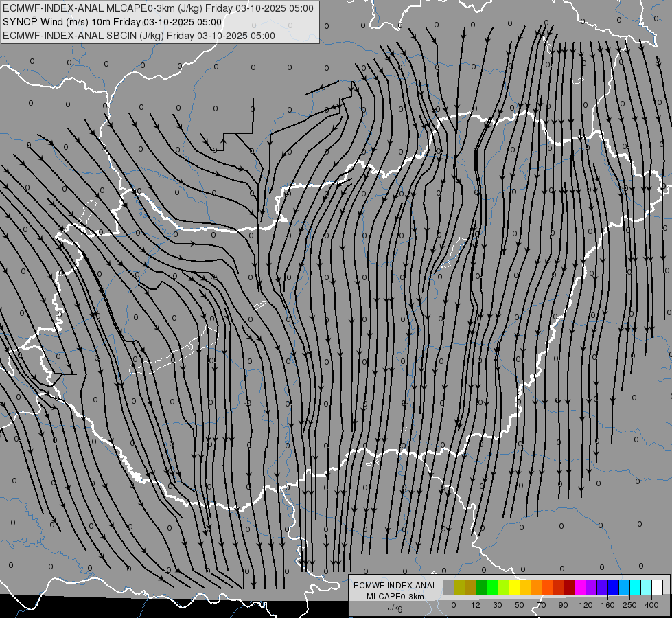Select the white swatch ending the scale
Screen dimensions: 672x618
coord(657,587)
